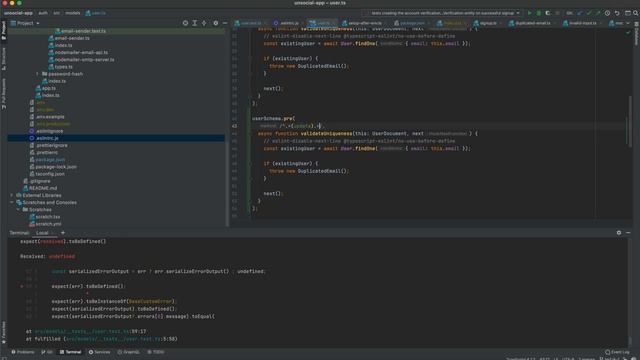
Task: Select nodemailer-smtp-server.ts in project tree
Action: [84, 60]
